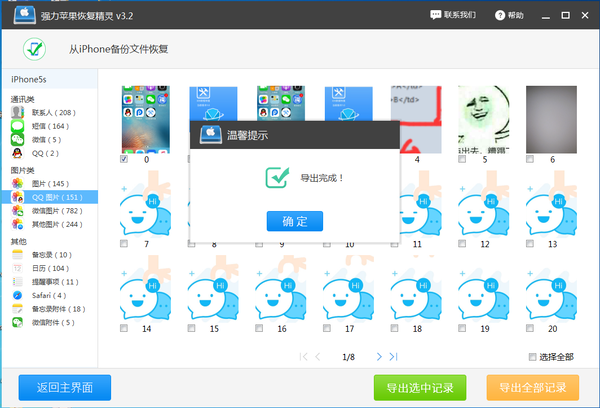The image size is (600, 408).
Task: Click the 短信 green message icon
Action: [17, 126]
